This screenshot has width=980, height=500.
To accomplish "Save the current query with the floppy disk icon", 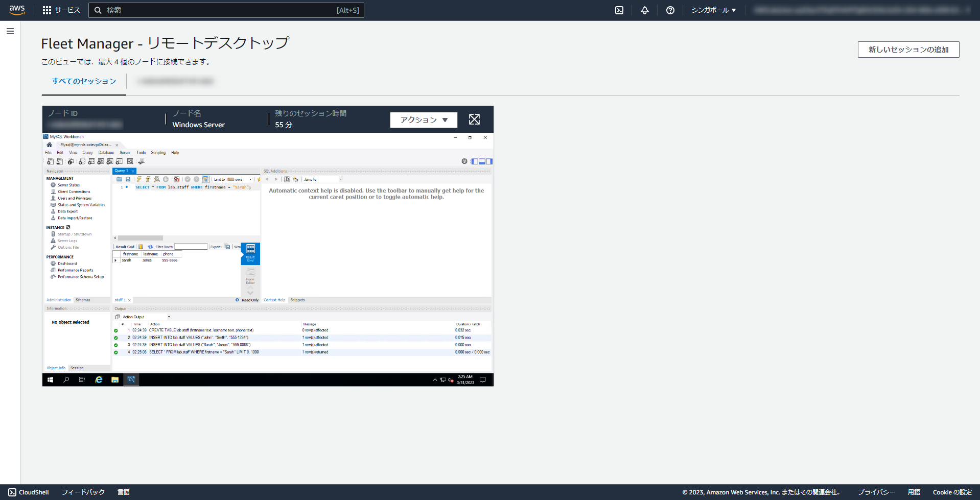I will (128, 179).
